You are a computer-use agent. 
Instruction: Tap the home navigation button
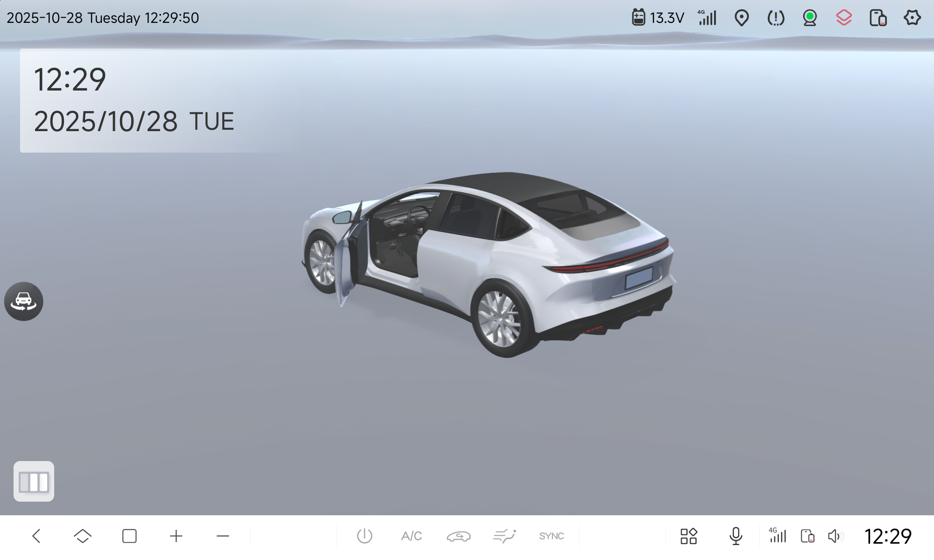(83, 536)
